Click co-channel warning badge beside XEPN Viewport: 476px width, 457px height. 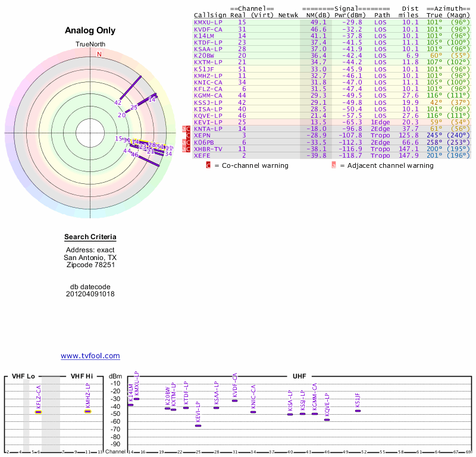(x=188, y=136)
